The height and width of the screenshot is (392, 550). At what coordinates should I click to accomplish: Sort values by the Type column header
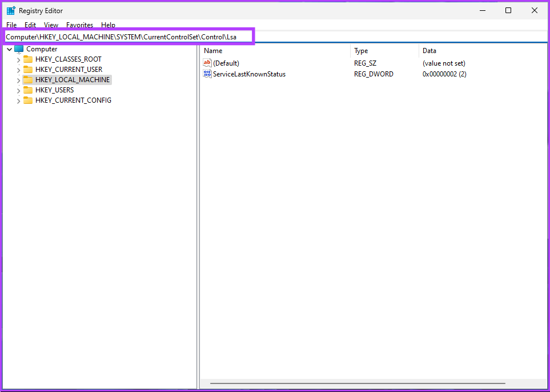tap(384, 51)
